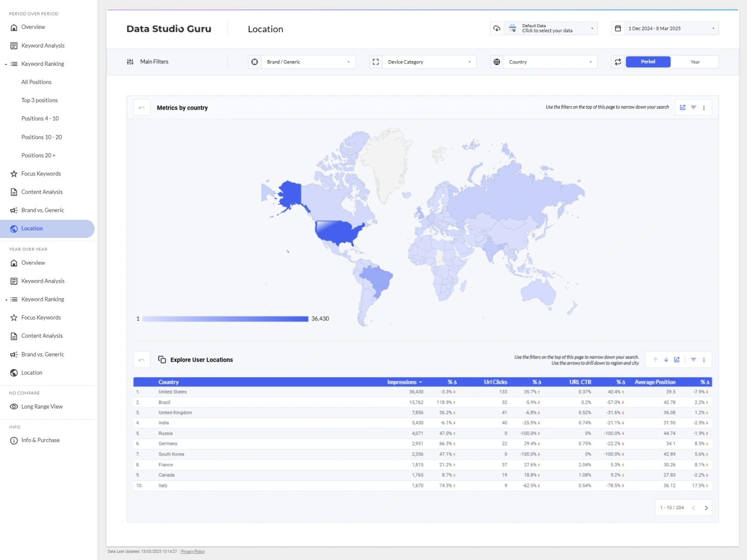Open Focus Keywords under Period Over Period

pyautogui.click(x=41, y=174)
